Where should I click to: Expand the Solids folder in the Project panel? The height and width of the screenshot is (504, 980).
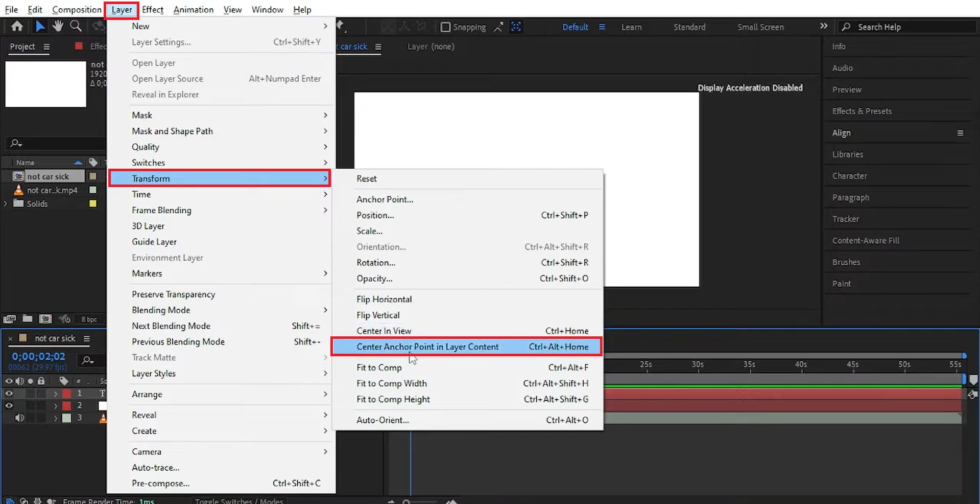(5, 203)
